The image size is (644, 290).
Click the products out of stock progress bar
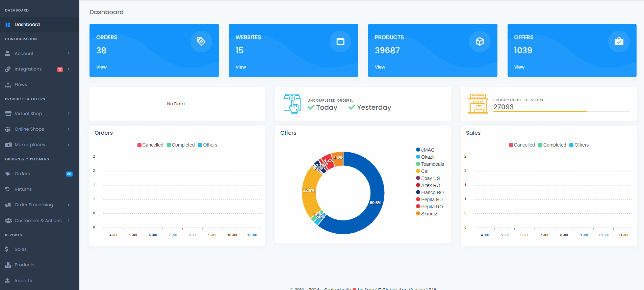coord(561,111)
